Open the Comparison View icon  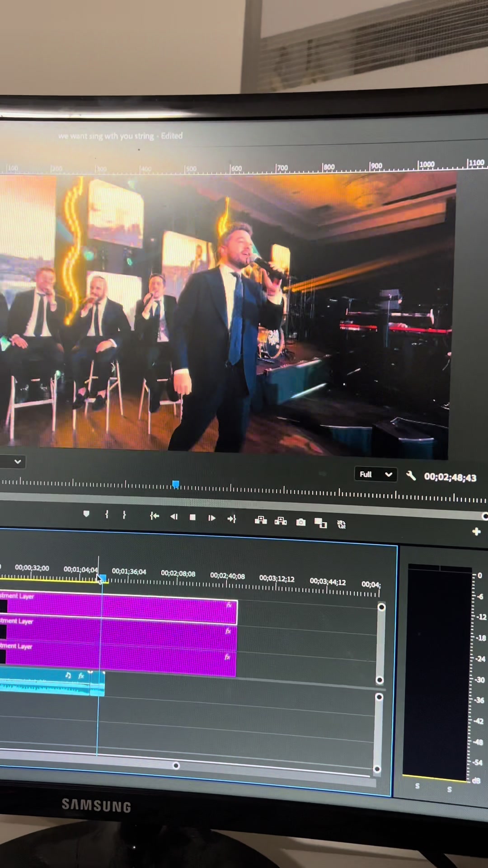coord(320,523)
